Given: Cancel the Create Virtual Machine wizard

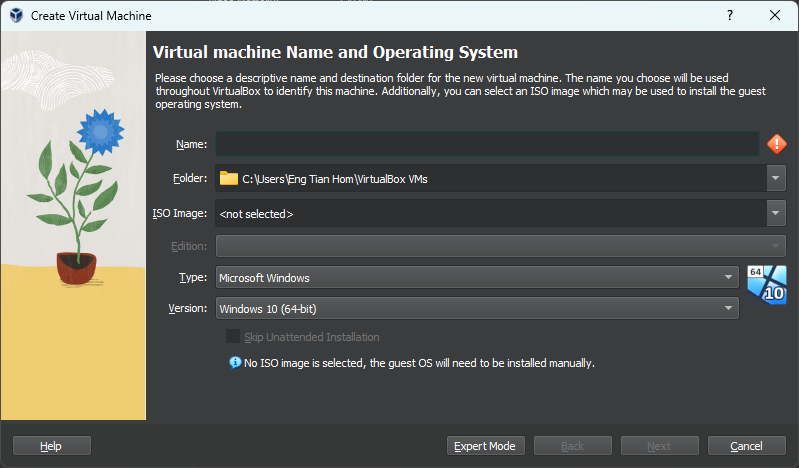Looking at the screenshot, I should [747, 446].
